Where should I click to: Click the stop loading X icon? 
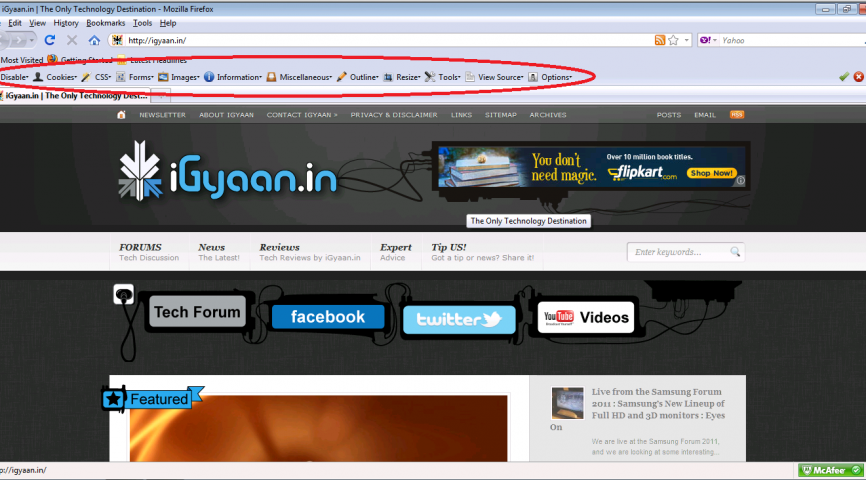pyautogui.click(x=72, y=40)
